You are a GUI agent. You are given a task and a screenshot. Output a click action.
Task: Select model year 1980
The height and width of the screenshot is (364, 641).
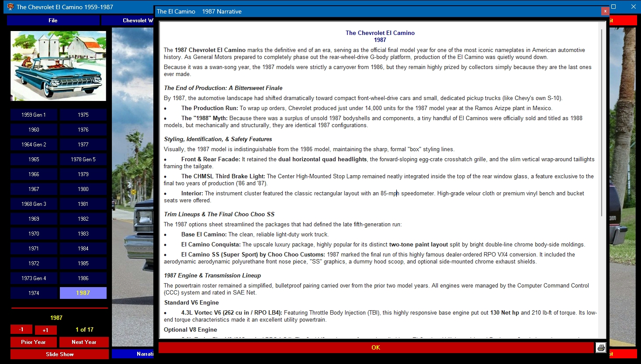click(83, 189)
